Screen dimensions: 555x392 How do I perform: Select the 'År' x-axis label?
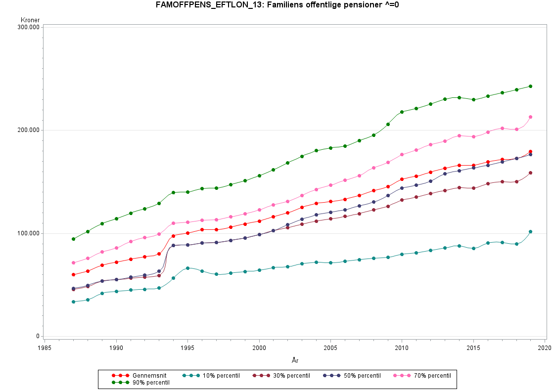coord(295,361)
